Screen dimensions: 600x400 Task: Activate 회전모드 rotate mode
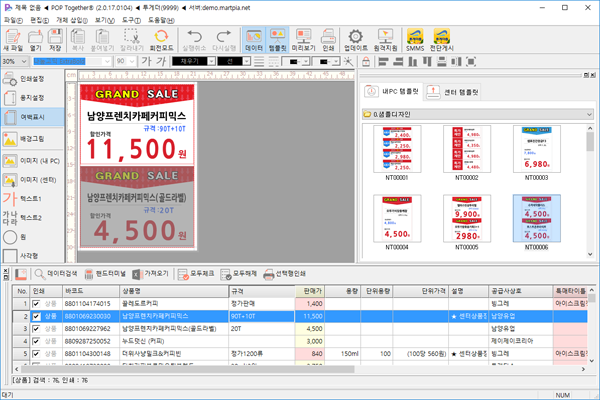click(x=161, y=40)
